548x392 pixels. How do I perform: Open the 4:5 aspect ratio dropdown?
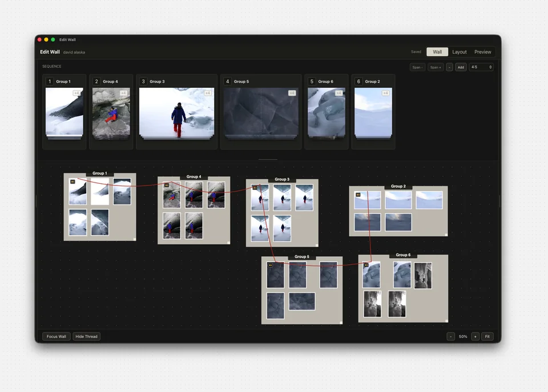(x=481, y=67)
